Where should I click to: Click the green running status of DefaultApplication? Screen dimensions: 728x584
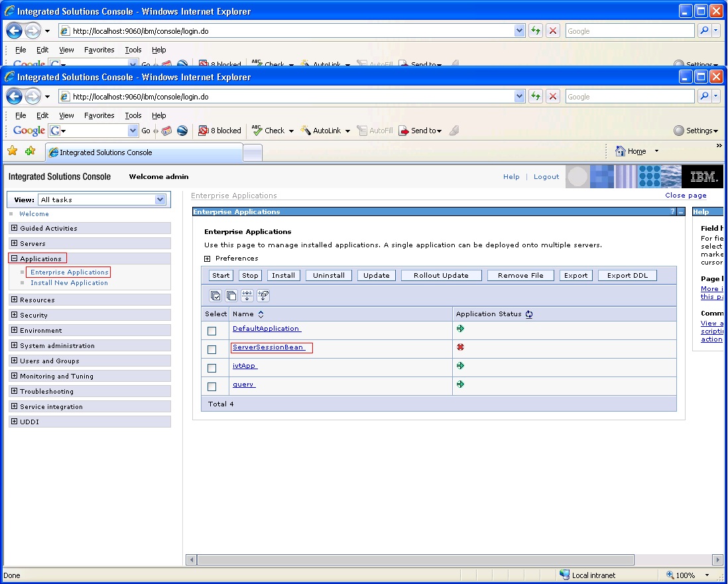459,328
